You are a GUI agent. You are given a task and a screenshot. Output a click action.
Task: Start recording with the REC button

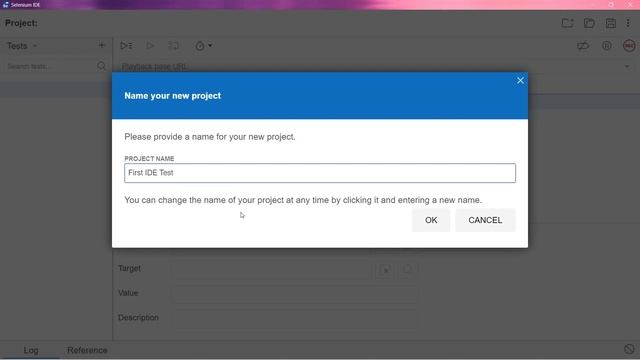[x=629, y=46]
